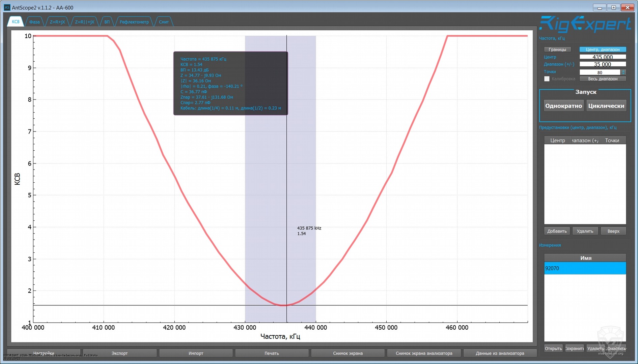Switch to the Z=R+jX tab
The image size is (638, 364).
tap(57, 22)
